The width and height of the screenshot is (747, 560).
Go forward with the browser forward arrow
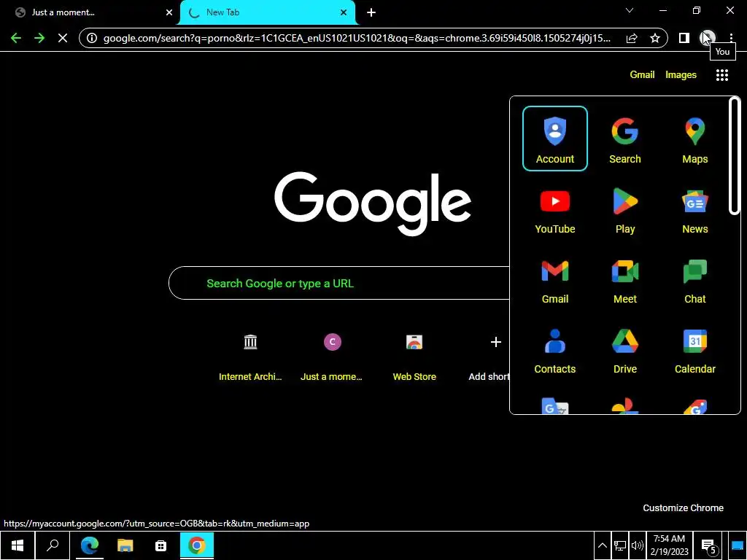pyautogui.click(x=39, y=38)
